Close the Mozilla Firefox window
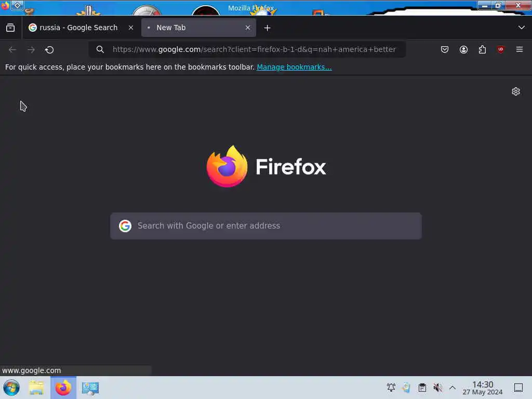The width and height of the screenshot is (532, 399). pos(518,5)
